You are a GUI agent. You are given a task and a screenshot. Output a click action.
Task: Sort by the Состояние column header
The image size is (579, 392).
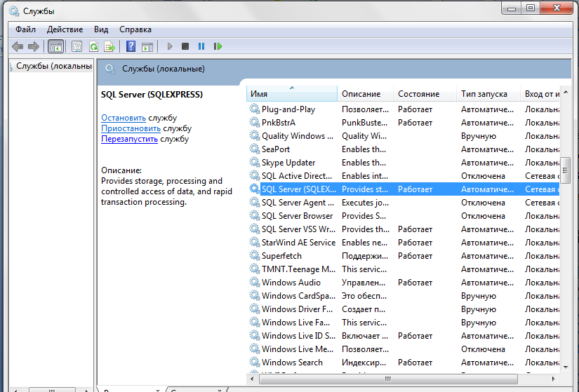click(x=425, y=94)
